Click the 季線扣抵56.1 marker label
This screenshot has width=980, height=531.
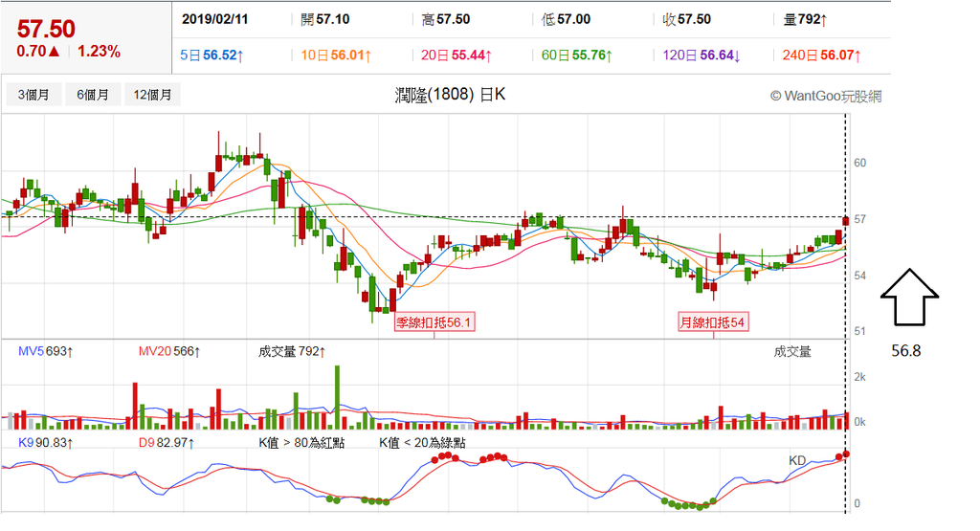(x=434, y=322)
